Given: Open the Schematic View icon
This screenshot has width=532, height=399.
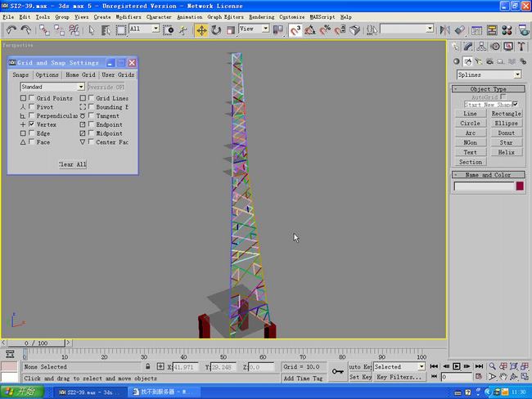Looking at the screenshot, I should (492, 30).
